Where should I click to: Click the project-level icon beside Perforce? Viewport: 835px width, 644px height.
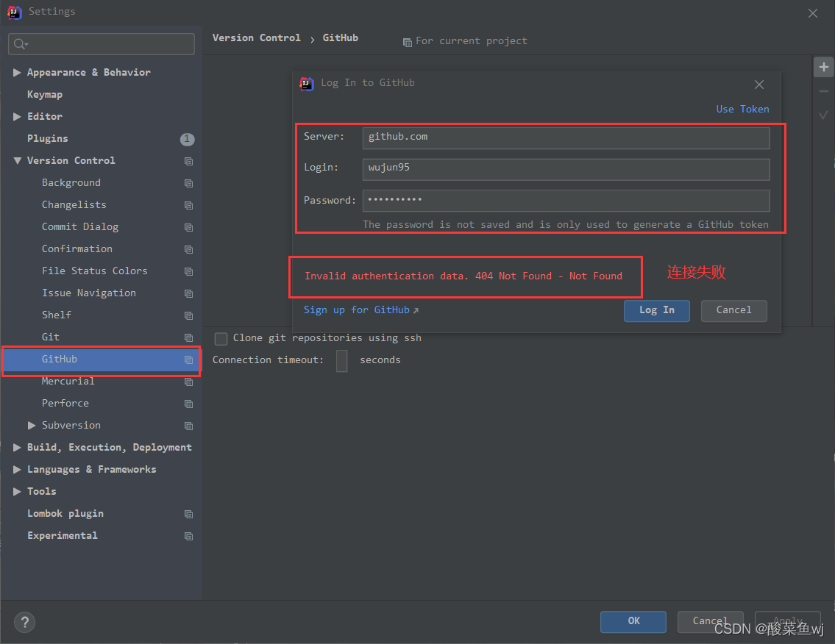[x=188, y=404]
